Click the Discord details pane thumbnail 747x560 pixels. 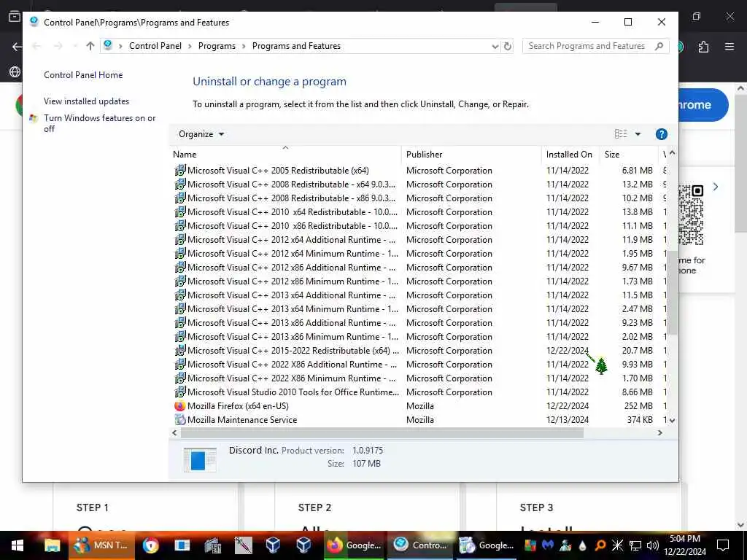click(200, 460)
